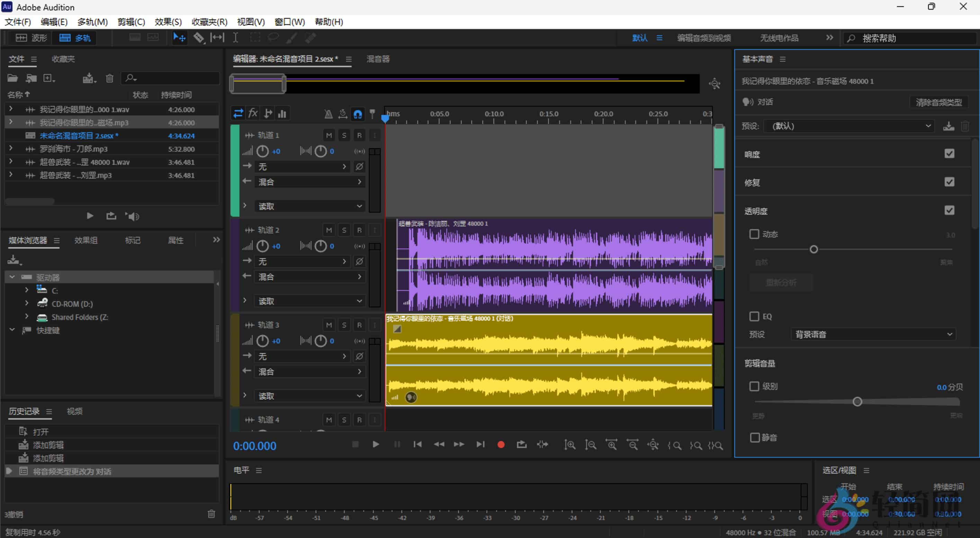Disable snapping with the magnet icon

point(357,114)
